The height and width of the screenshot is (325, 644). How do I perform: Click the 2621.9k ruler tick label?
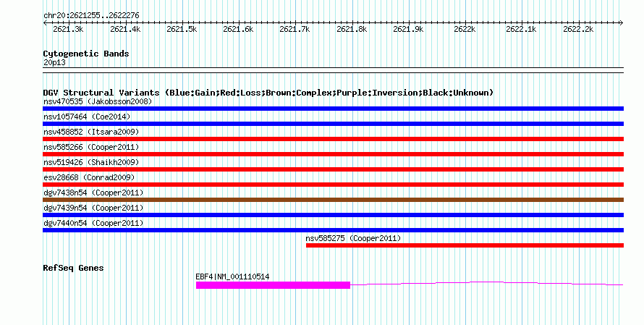coord(408,29)
